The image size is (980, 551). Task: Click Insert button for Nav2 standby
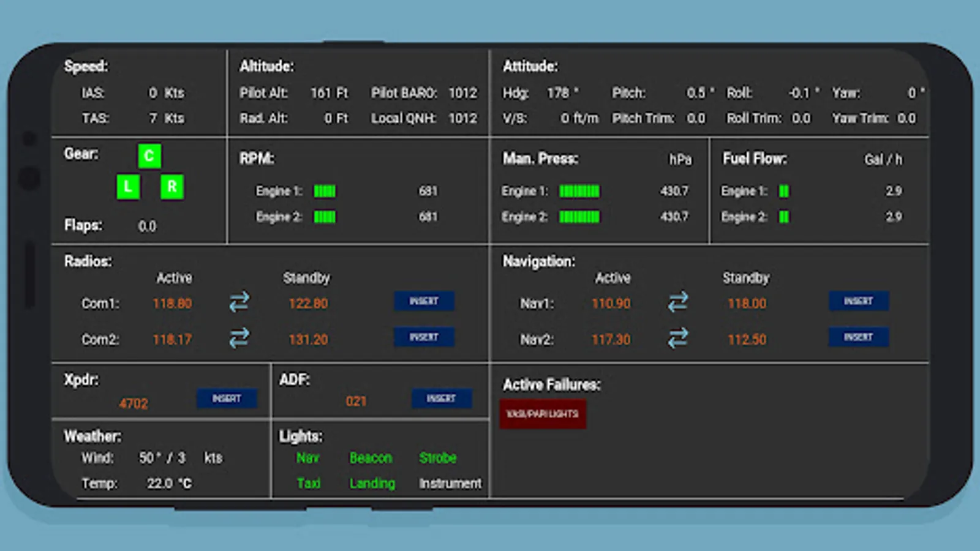pos(858,337)
